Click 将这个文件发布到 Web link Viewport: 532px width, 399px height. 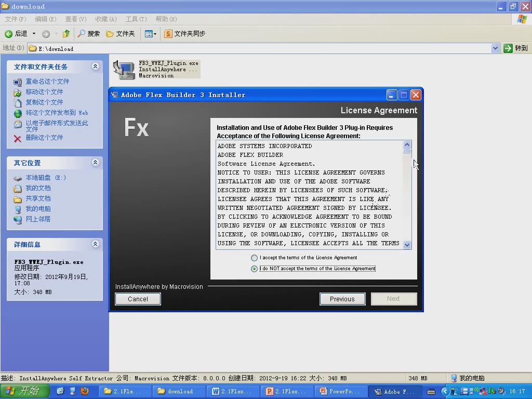[57, 113]
